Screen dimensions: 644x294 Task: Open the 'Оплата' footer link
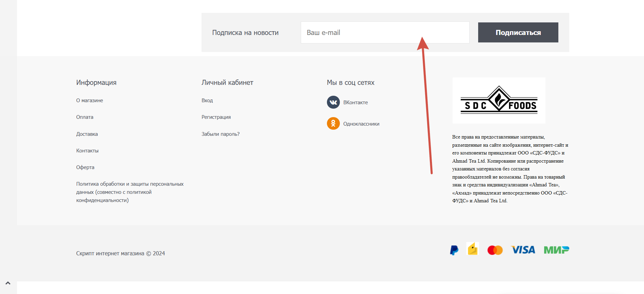tap(85, 117)
